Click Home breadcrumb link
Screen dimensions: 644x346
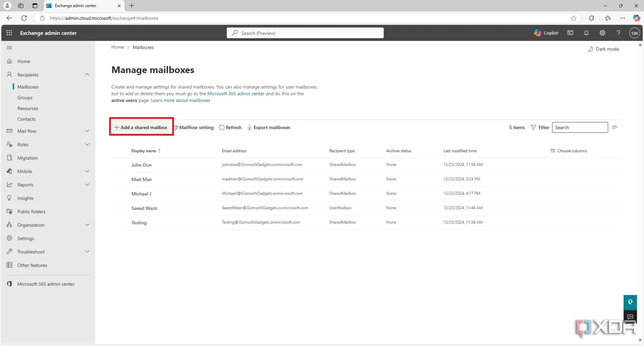pyautogui.click(x=117, y=47)
